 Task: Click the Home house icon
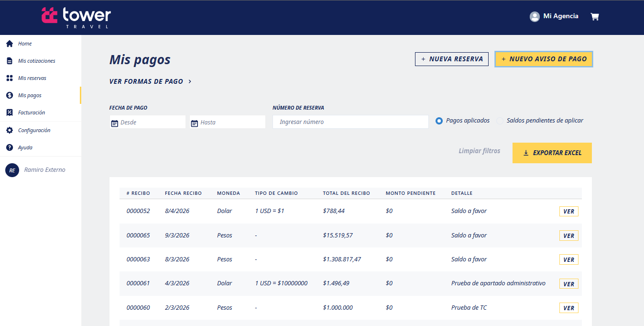[9, 44]
